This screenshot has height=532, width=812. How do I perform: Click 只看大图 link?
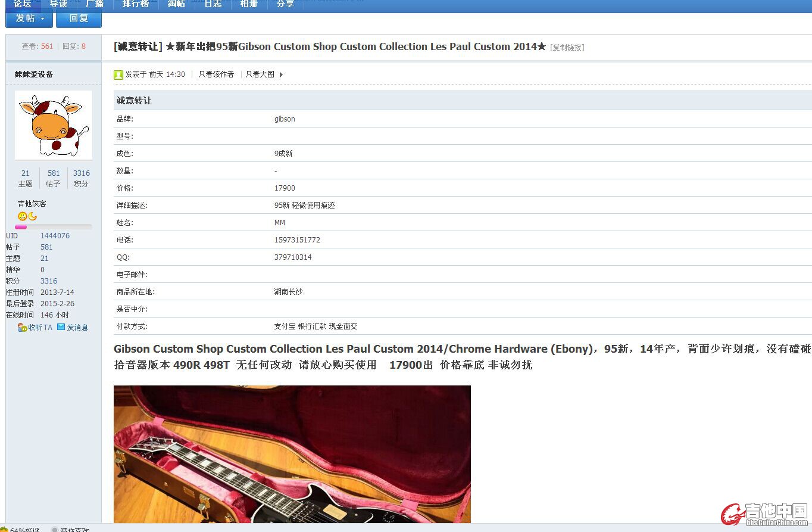click(x=260, y=74)
